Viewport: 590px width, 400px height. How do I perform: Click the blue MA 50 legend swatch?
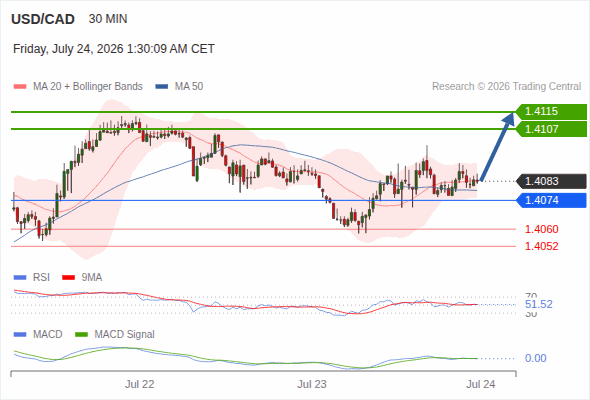(162, 87)
